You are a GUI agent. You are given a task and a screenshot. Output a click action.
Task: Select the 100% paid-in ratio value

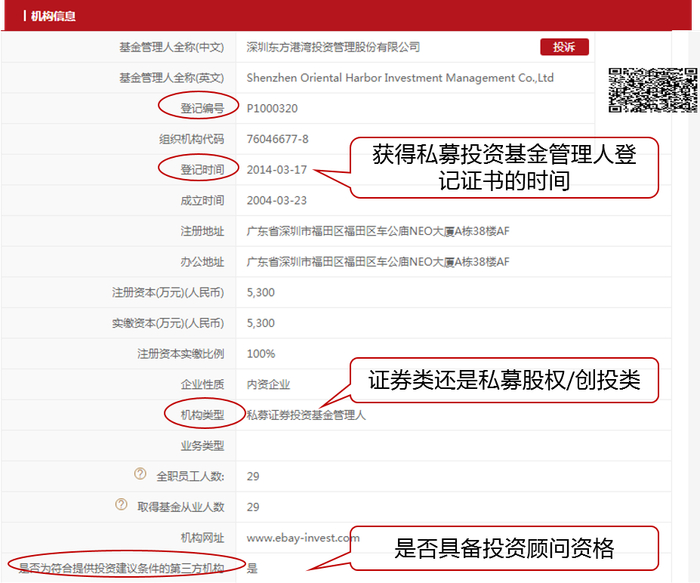(x=261, y=354)
